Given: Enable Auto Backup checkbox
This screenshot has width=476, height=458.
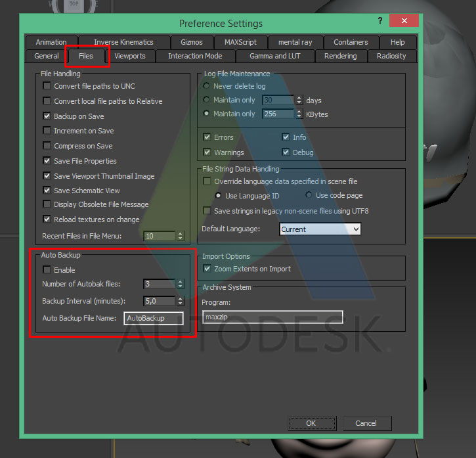Looking at the screenshot, I should pos(47,269).
